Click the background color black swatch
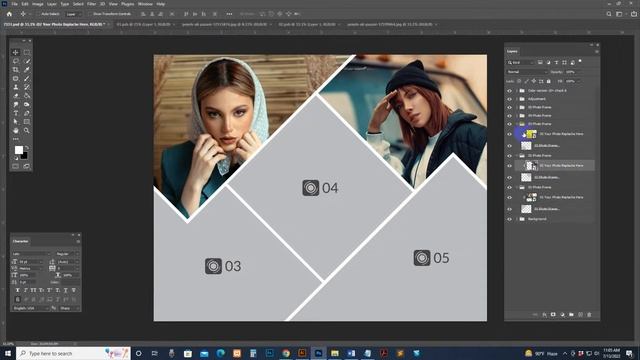 point(25,156)
